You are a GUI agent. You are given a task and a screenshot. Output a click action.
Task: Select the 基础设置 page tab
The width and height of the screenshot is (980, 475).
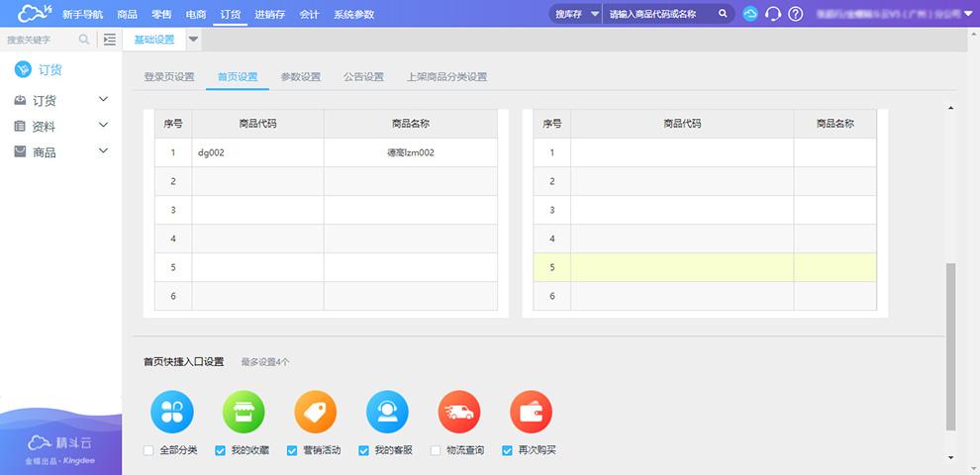coord(154,40)
